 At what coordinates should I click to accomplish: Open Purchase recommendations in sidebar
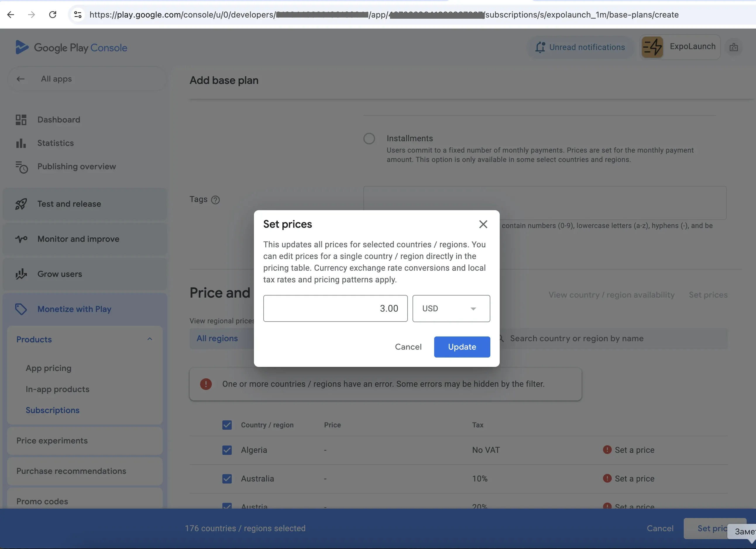click(85, 471)
